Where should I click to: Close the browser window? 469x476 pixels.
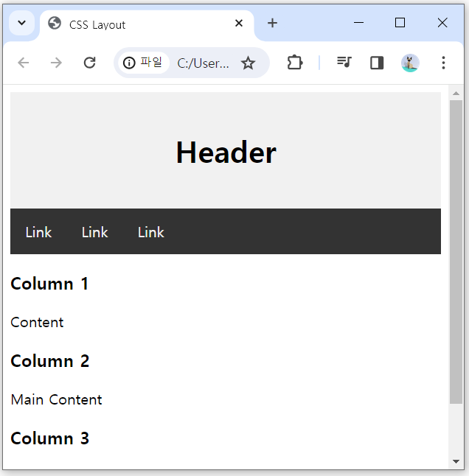tap(442, 23)
